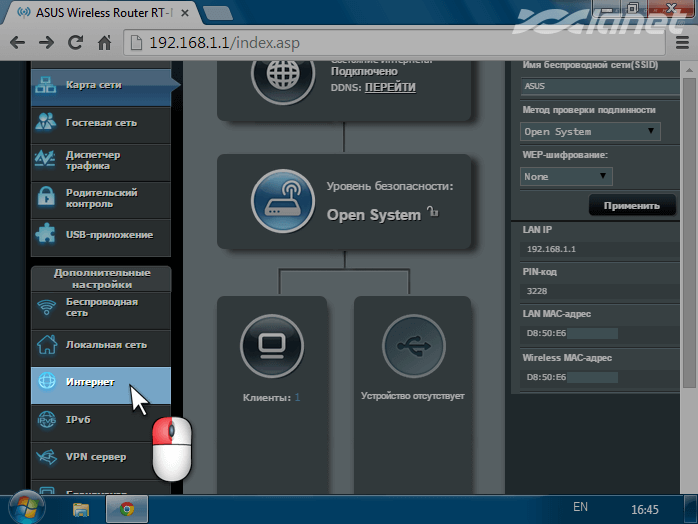Click the SSID name input field
698x524 pixels.
tap(595, 87)
